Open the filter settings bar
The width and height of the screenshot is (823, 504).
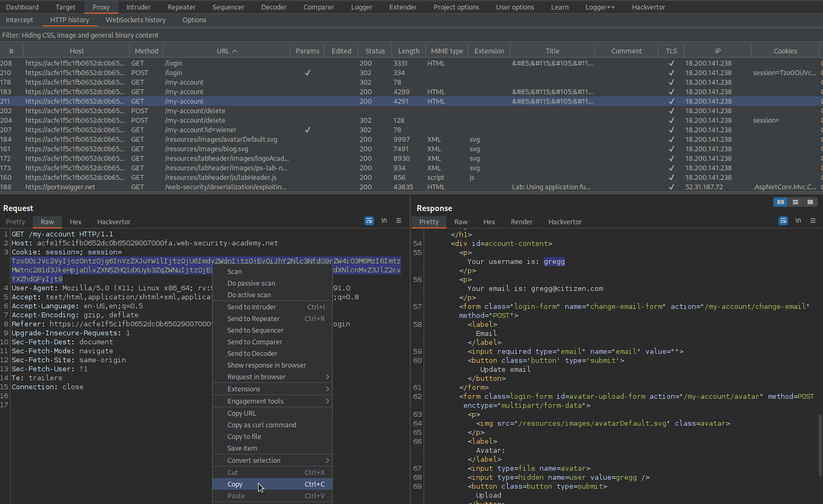[x=411, y=35]
